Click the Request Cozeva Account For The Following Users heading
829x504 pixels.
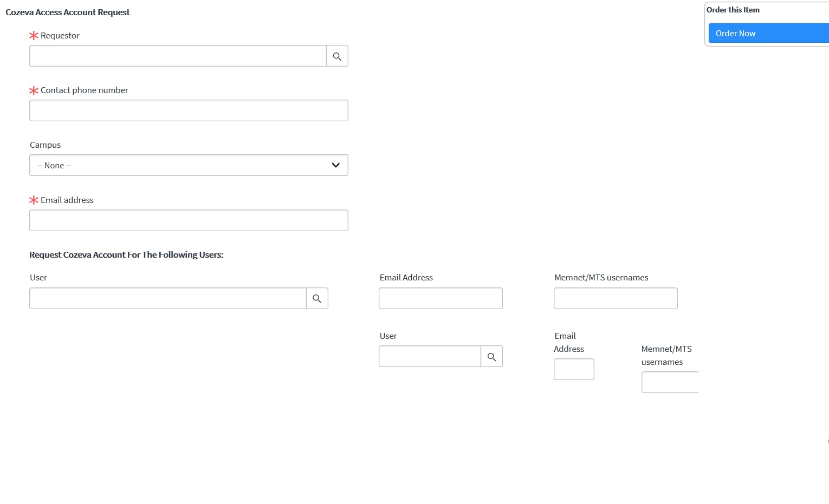tap(126, 255)
